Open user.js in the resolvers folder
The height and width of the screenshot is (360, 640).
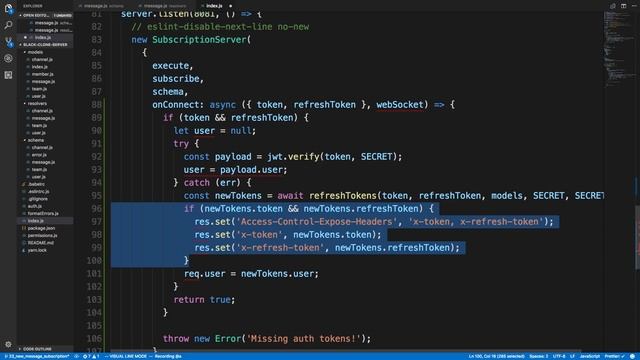pos(39,133)
